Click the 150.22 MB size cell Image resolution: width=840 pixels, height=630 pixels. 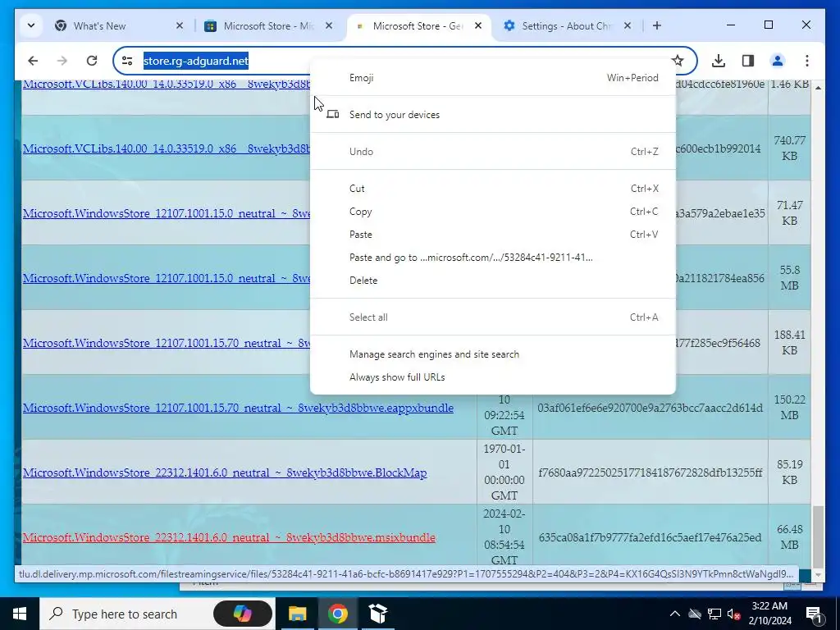[x=789, y=407]
